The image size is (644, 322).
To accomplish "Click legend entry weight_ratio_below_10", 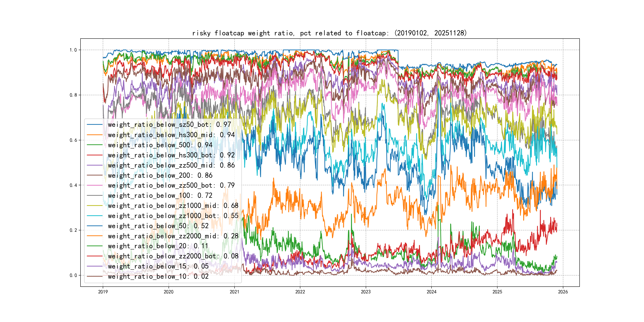I will tap(158, 276).
